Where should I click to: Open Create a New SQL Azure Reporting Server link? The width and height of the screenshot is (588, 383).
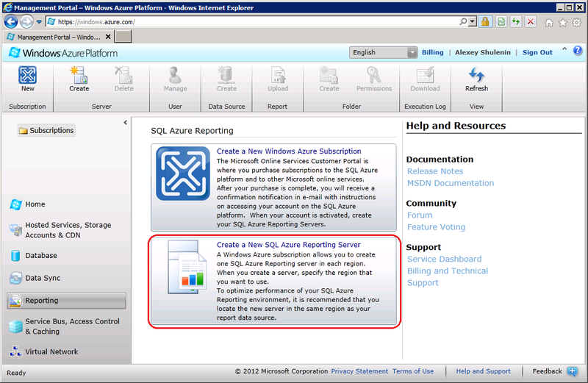pos(288,245)
